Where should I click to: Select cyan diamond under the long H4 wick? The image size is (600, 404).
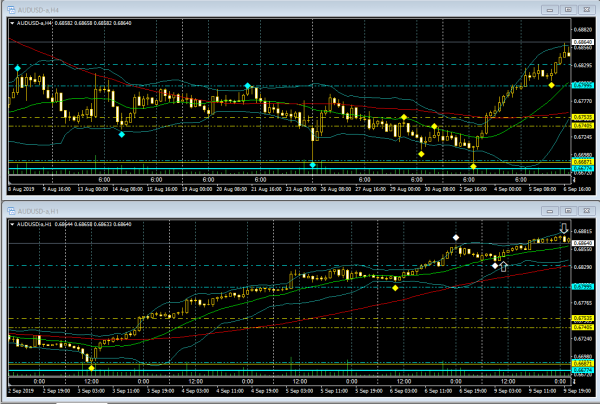point(313,165)
